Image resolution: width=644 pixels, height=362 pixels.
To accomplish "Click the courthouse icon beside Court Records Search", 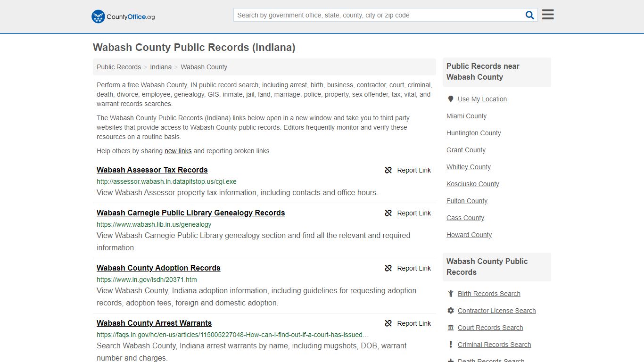I will (x=451, y=328).
